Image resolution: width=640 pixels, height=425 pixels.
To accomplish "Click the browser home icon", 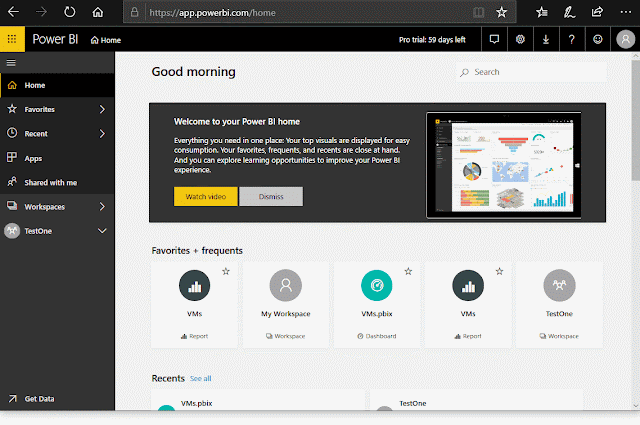I will coord(98,12).
